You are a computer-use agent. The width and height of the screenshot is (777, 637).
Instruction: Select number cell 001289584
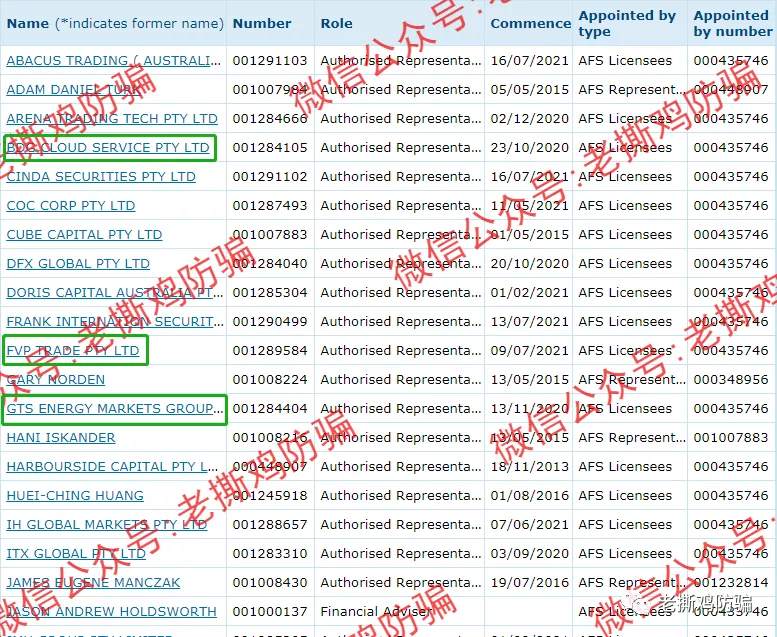coord(270,350)
